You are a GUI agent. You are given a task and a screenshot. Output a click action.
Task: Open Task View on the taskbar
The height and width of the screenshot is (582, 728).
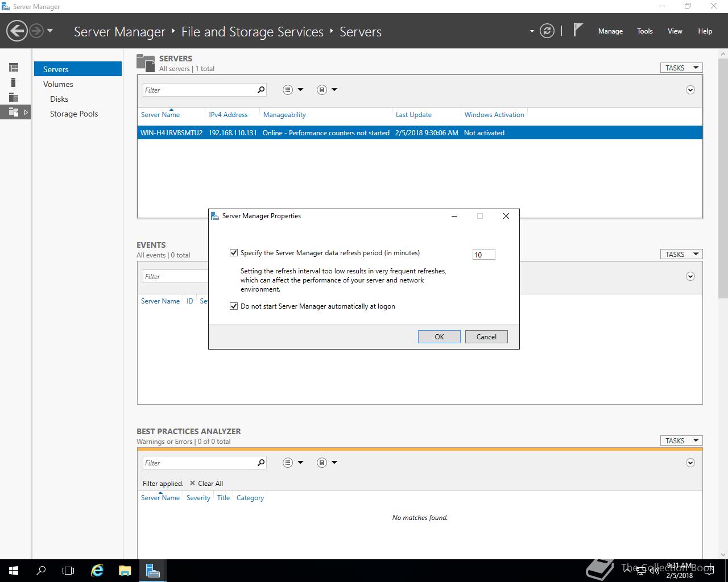pos(68,571)
